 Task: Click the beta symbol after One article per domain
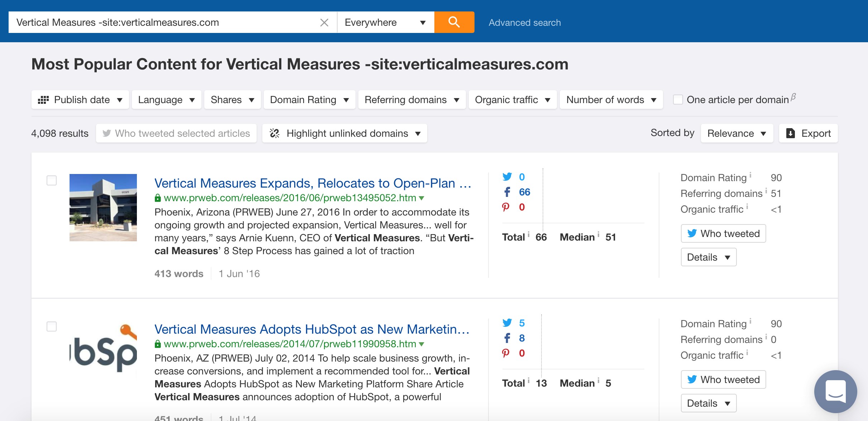[793, 97]
